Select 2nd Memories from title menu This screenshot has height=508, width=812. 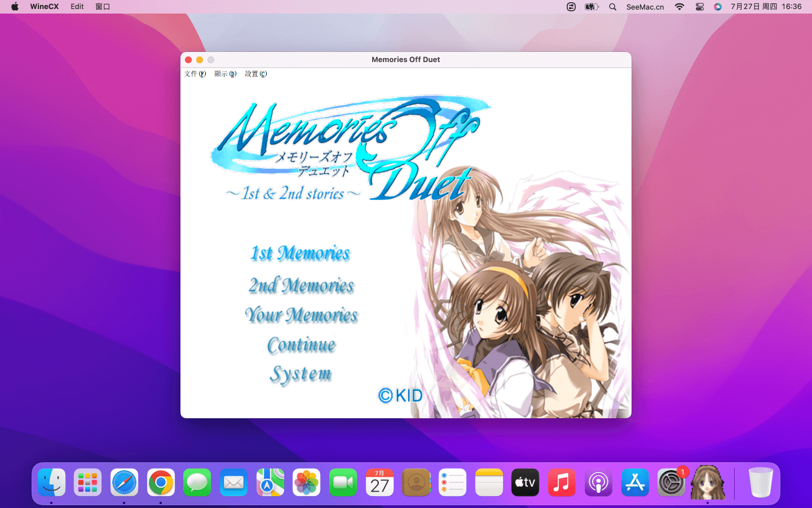301,286
